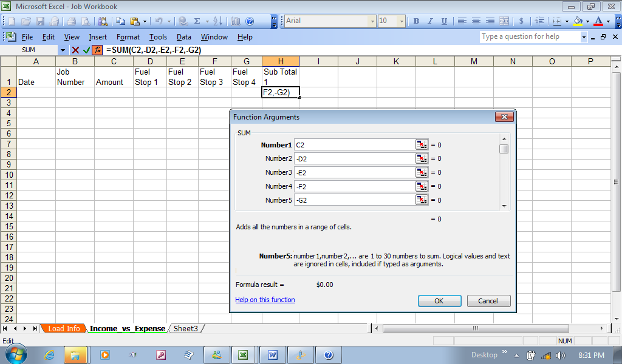The width and height of the screenshot is (622, 364).
Task: Switch to the Load Info sheet tab
Action: [64, 328]
